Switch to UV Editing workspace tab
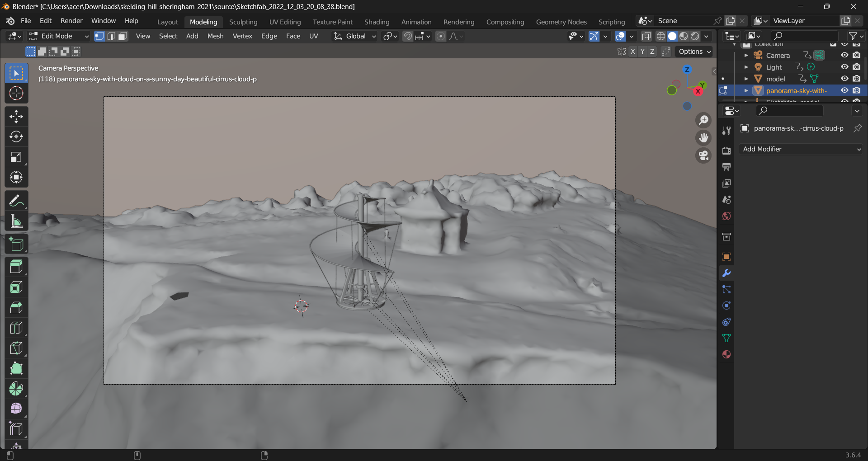868x461 pixels. coord(285,22)
